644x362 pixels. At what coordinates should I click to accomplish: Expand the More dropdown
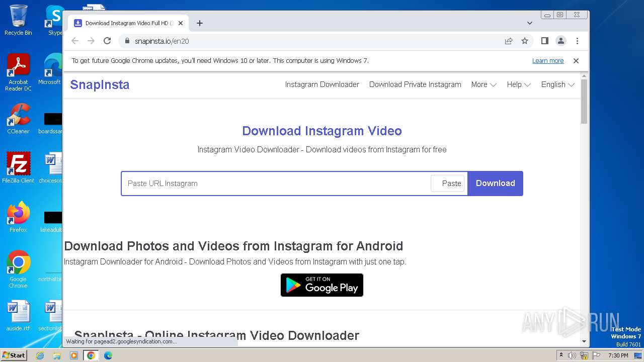tap(484, 84)
